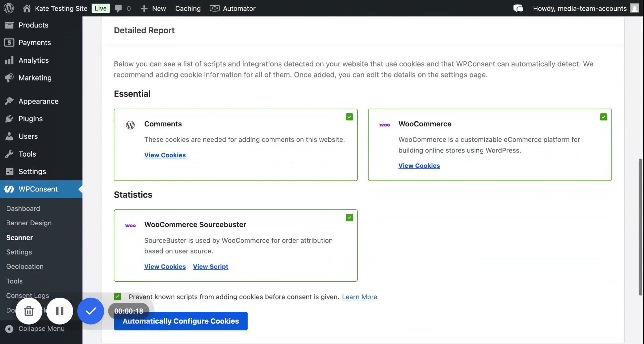Viewport: 644px width, 344px height.
Task: Uncheck the Comments cookie card checkbox
Action: tap(349, 117)
